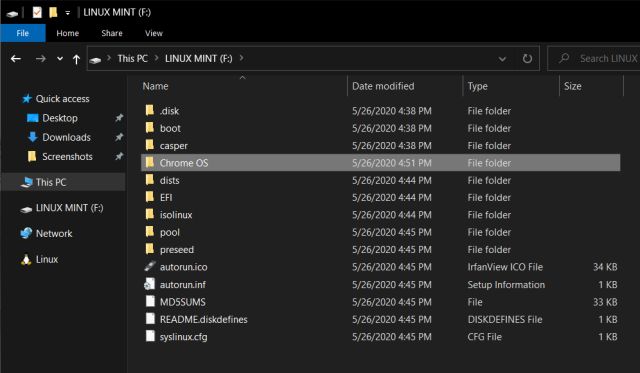Click the '34 KB' size of autorun.ico
The width and height of the screenshot is (640, 373).
[605, 267]
